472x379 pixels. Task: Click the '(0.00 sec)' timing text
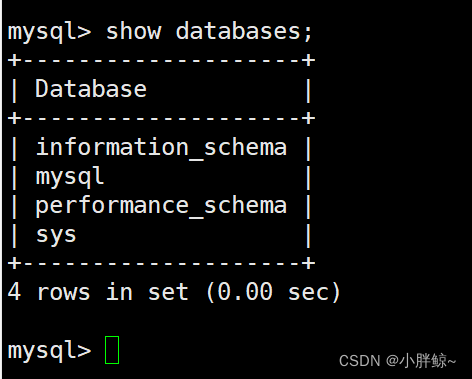point(273,292)
